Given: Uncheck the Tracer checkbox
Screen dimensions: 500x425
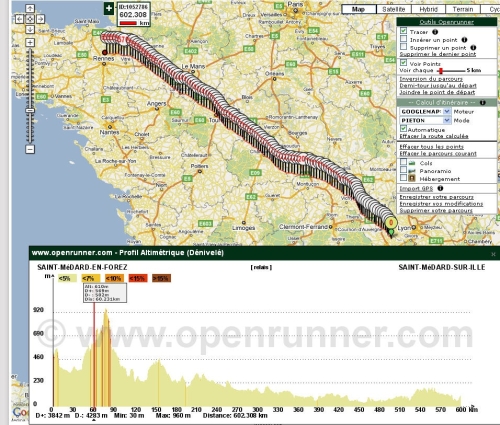Looking at the screenshot, I should coord(404,31).
